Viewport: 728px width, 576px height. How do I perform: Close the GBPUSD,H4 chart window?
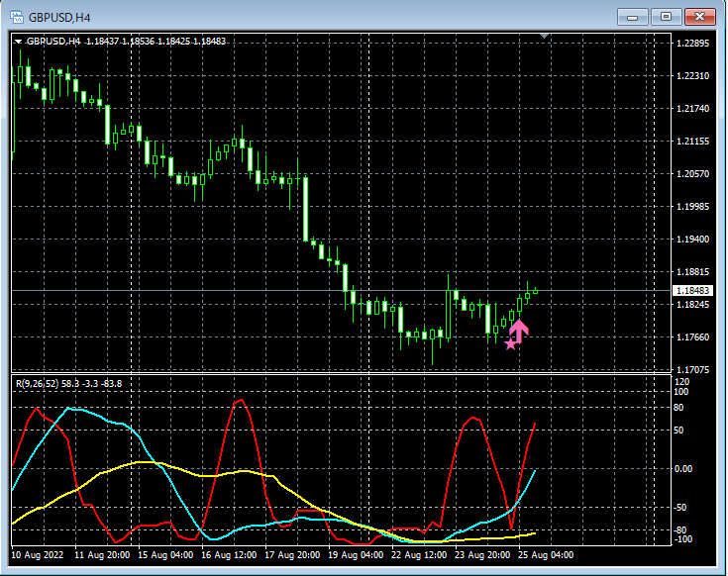(x=699, y=17)
